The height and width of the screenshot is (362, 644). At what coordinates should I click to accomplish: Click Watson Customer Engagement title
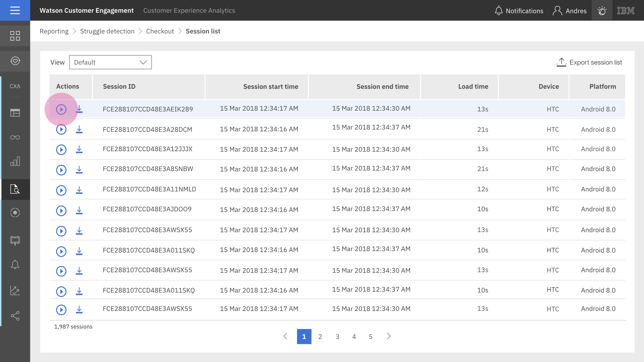tap(87, 10)
